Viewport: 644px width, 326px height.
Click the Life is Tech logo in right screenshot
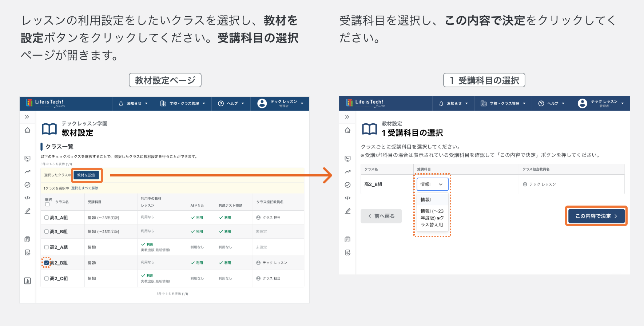(x=365, y=103)
